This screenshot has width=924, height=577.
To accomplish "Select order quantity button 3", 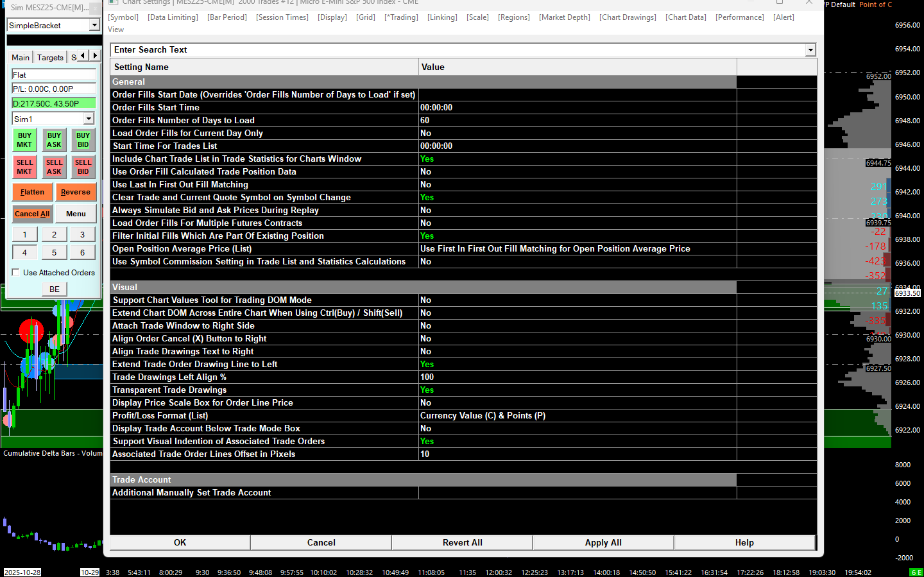I will click(83, 235).
